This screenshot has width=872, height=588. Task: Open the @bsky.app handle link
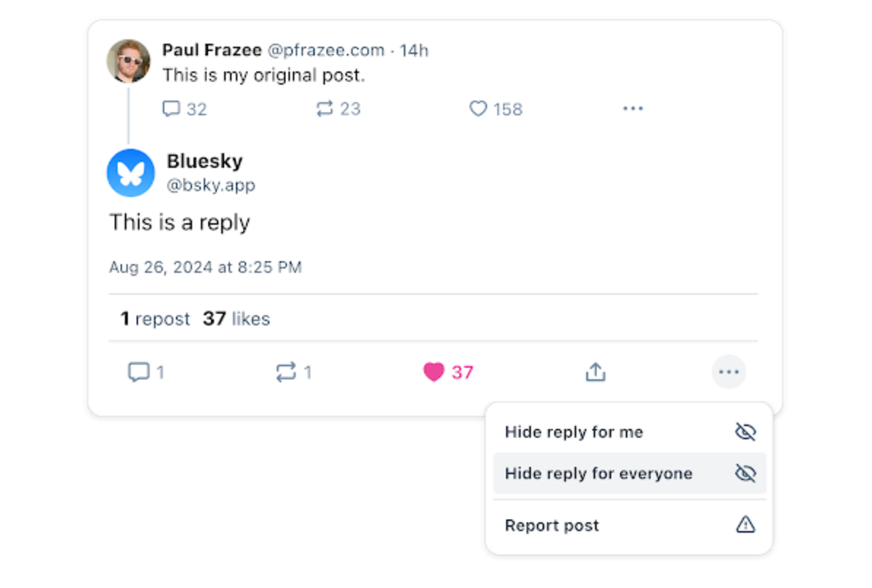211,185
